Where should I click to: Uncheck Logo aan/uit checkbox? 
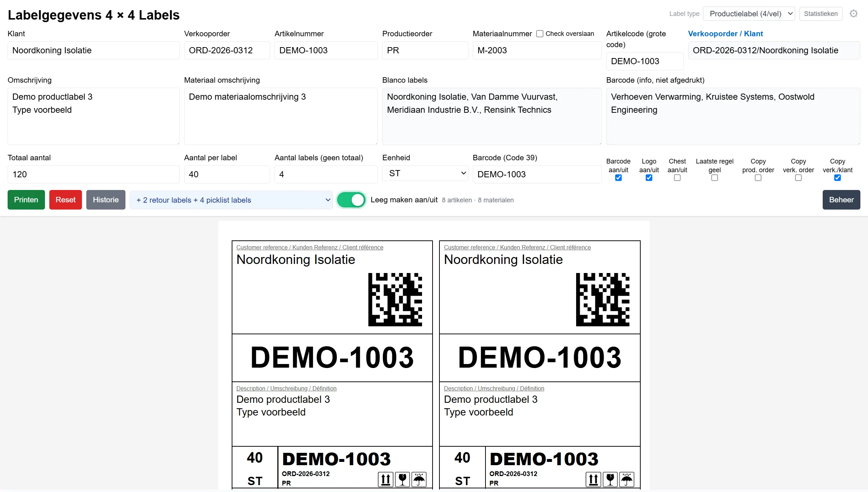click(x=649, y=178)
